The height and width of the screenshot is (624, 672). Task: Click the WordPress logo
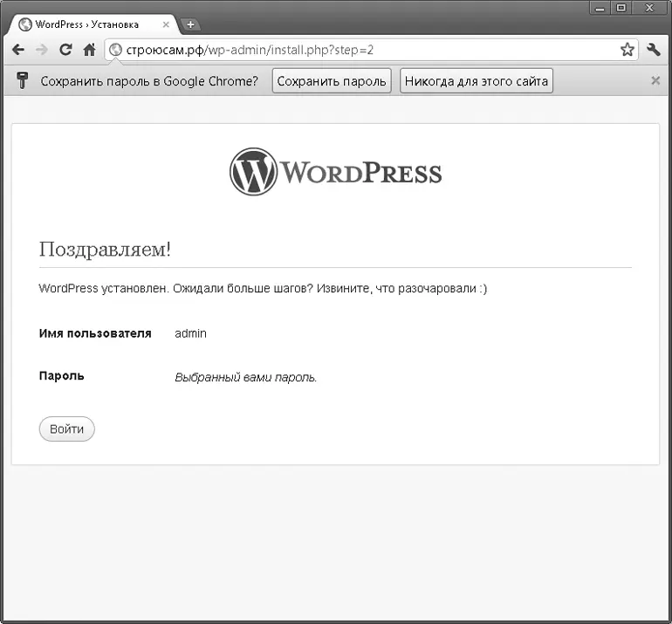point(336,172)
